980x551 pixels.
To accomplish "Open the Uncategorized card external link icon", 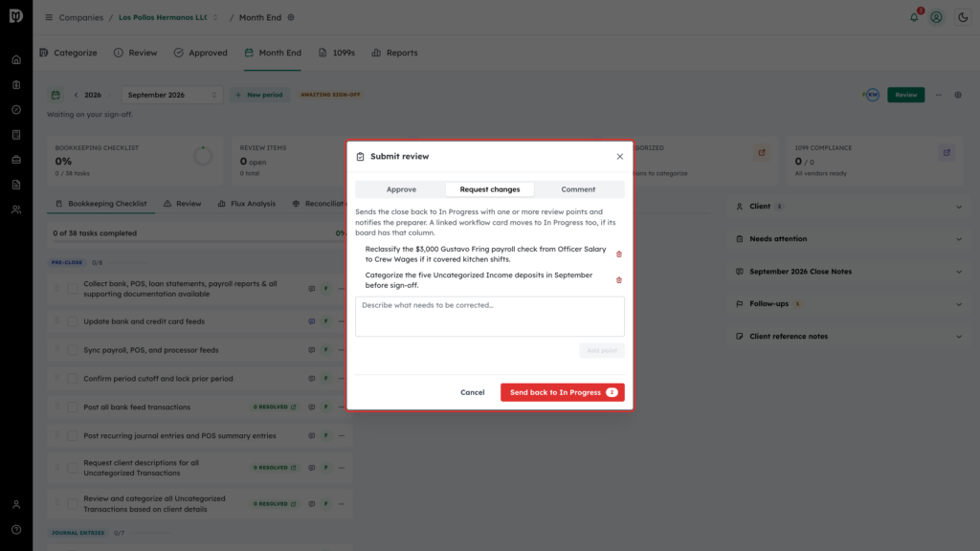I will point(761,152).
